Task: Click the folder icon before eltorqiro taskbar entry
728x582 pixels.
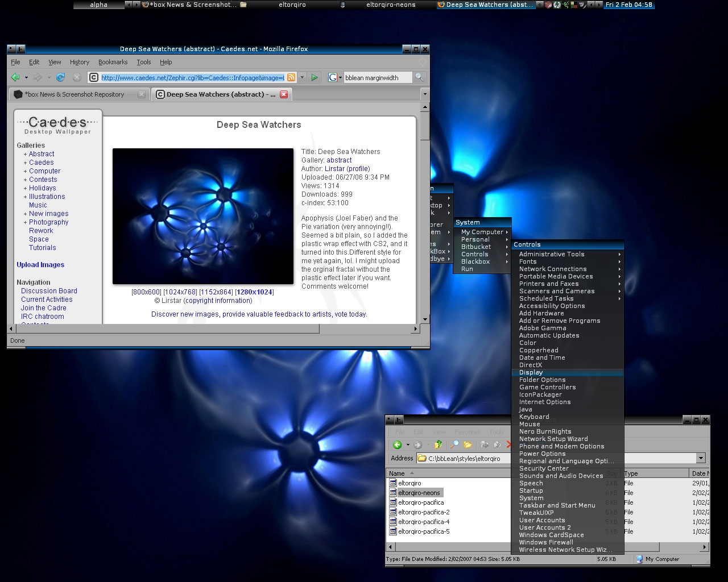Action: [x=243, y=5]
